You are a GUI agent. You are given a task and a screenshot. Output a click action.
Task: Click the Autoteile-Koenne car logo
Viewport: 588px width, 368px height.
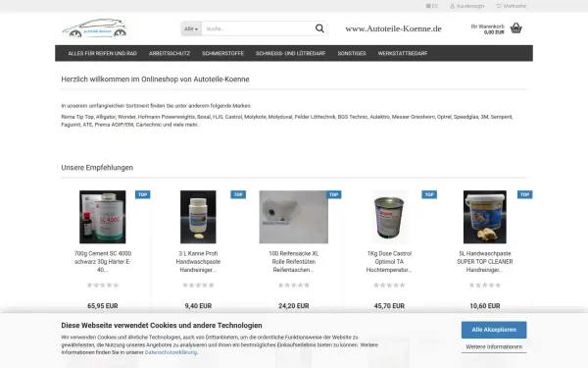94,28
